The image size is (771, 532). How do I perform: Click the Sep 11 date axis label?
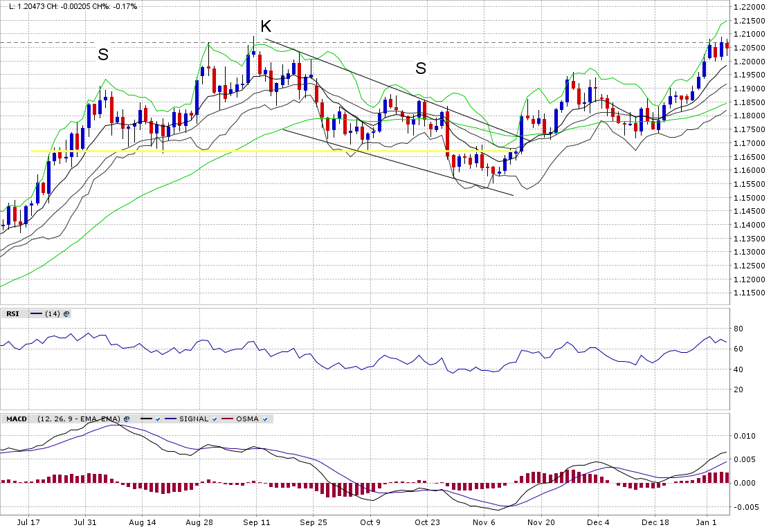pyautogui.click(x=256, y=523)
